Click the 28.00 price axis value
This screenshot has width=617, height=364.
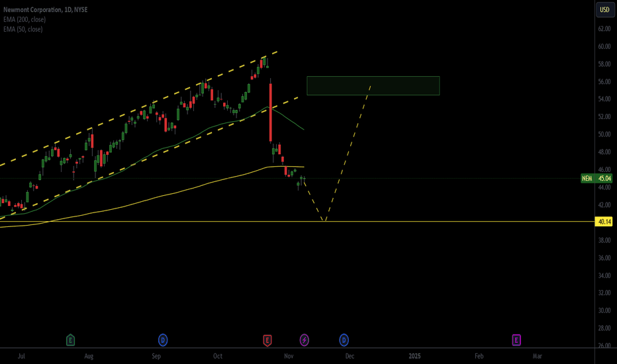coord(604,328)
